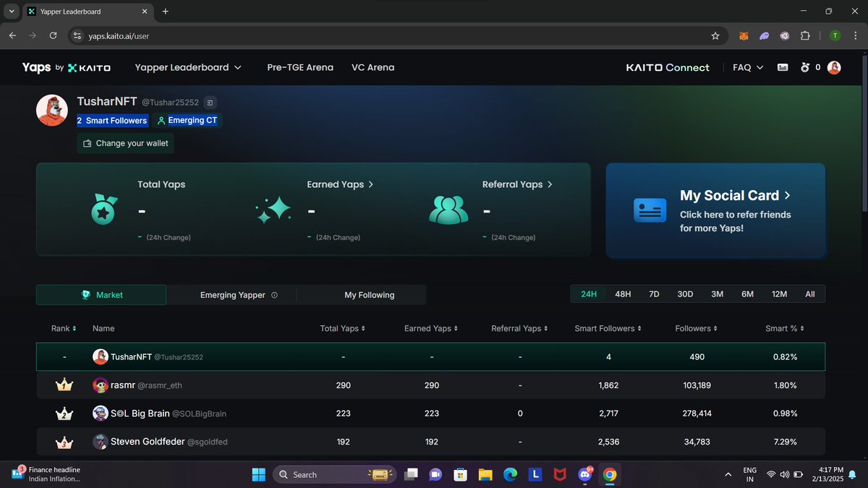Open the browser Extensions puzzle icon
This screenshot has height=488, width=868.
click(x=805, y=35)
